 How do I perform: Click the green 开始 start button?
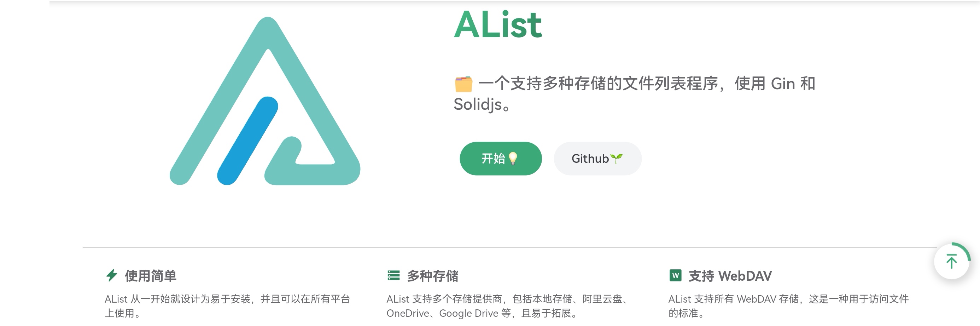click(501, 159)
